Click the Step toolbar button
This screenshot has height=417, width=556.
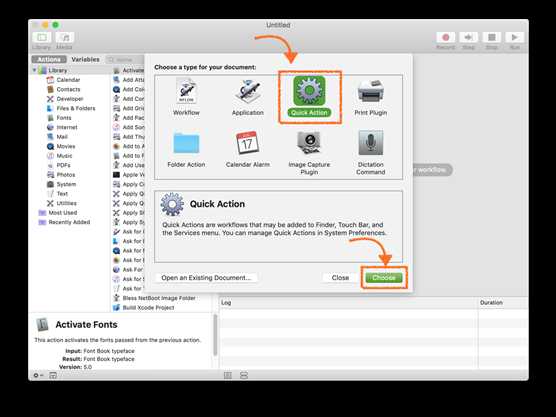pyautogui.click(x=468, y=37)
